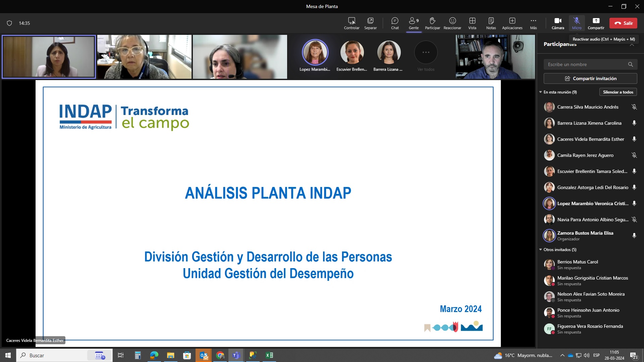Open the Reaccionar emoji menu
644x362 pixels.
point(452,23)
